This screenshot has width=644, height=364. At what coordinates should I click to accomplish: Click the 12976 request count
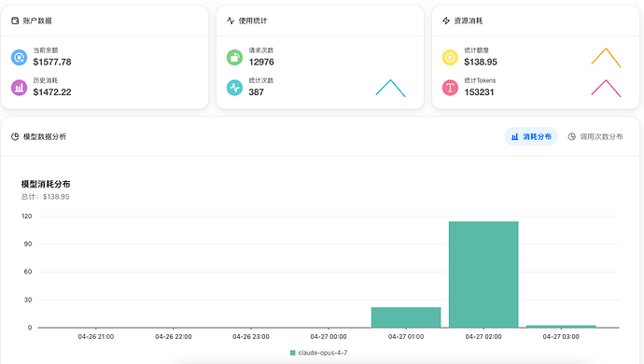pyautogui.click(x=261, y=62)
